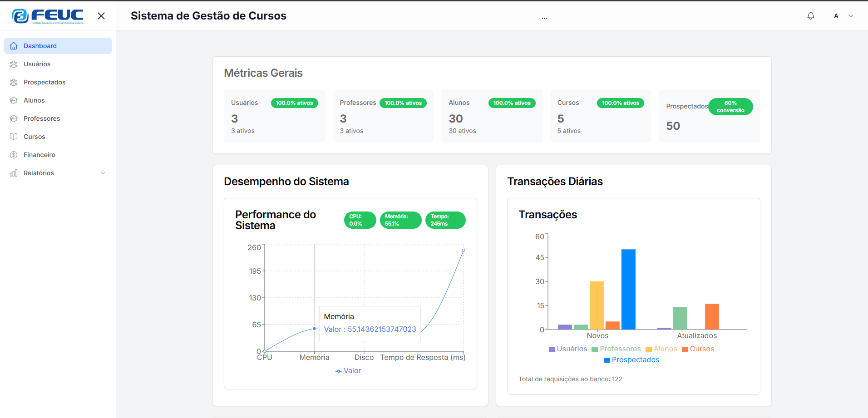The image size is (868, 418).
Task: Click the 60% conversão badge
Action: (x=730, y=107)
